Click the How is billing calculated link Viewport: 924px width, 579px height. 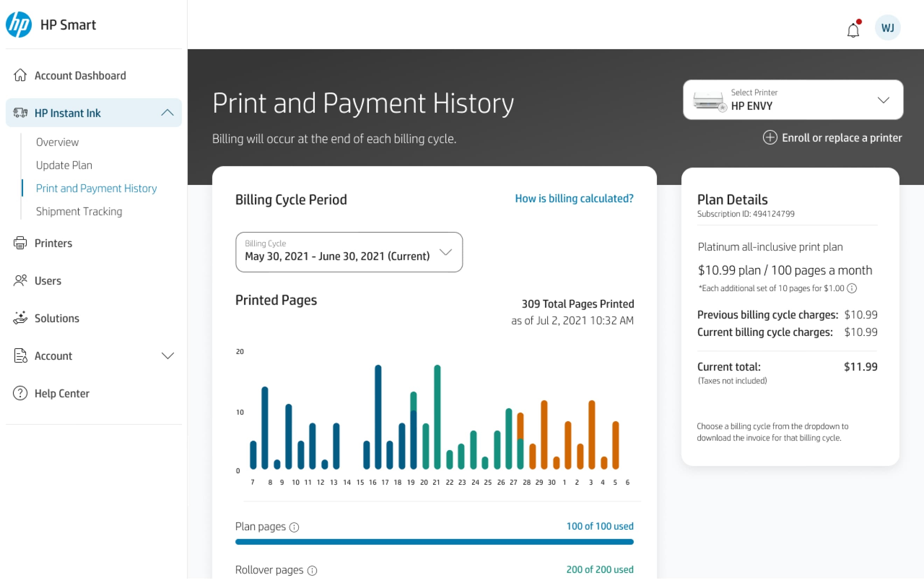pos(574,199)
